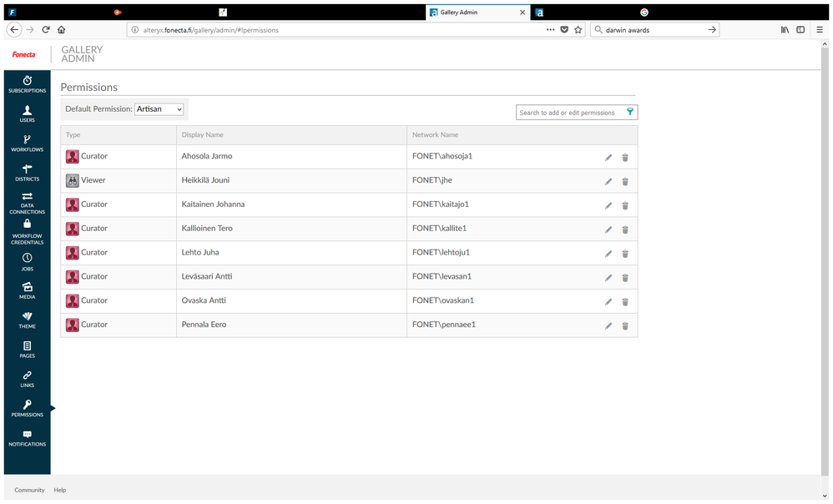This screenshot has height=504, width=833.
Task: Open the page actions three-dot menu
Action: click(x=550, y=30)
